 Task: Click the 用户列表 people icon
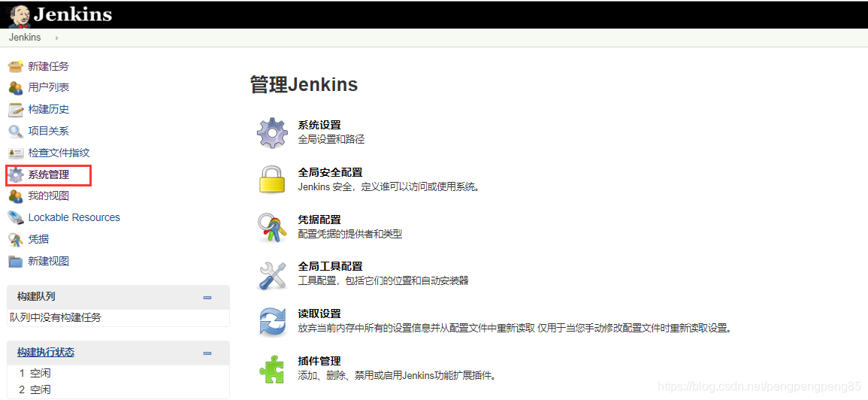click(x=16, y=87)
